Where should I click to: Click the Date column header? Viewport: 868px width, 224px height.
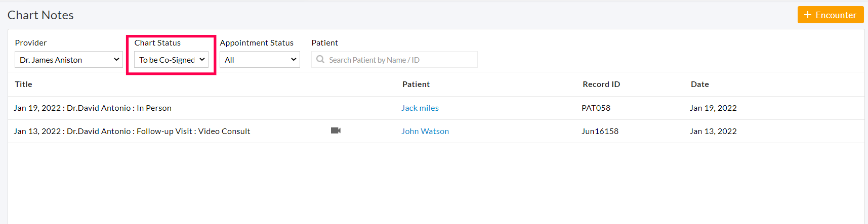pyautogui.click(x=700, y=84)
